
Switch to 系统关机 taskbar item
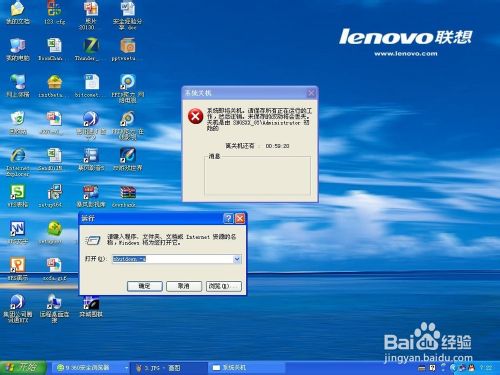tap(247, 368)
